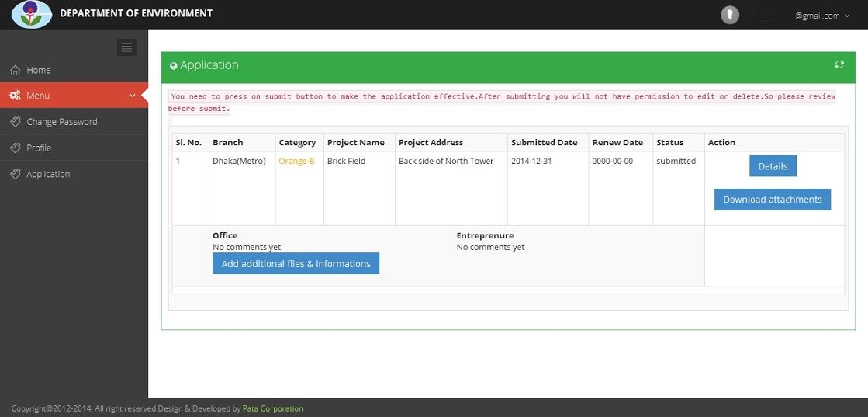This screenshot has height=417, width=868.
Task: Click the tag icon beside Application in sidebar
Action: click(x=16, y=174)
